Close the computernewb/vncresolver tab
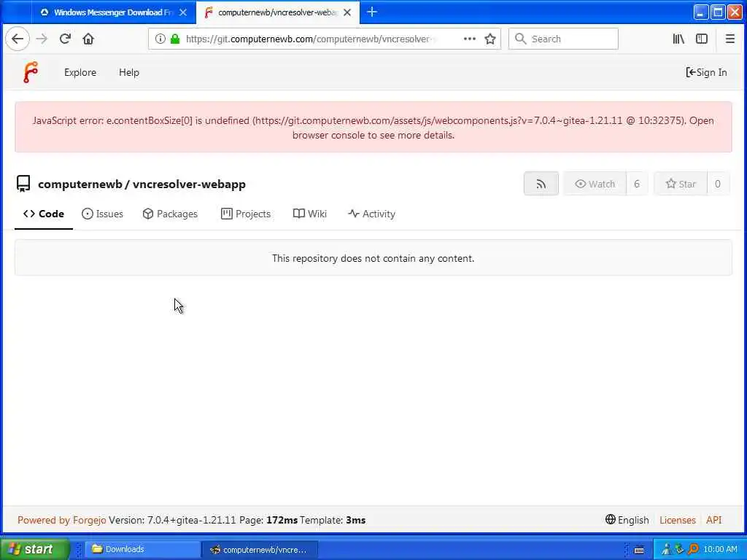This screenshot has width=747, height=560. tap(347, 12)
